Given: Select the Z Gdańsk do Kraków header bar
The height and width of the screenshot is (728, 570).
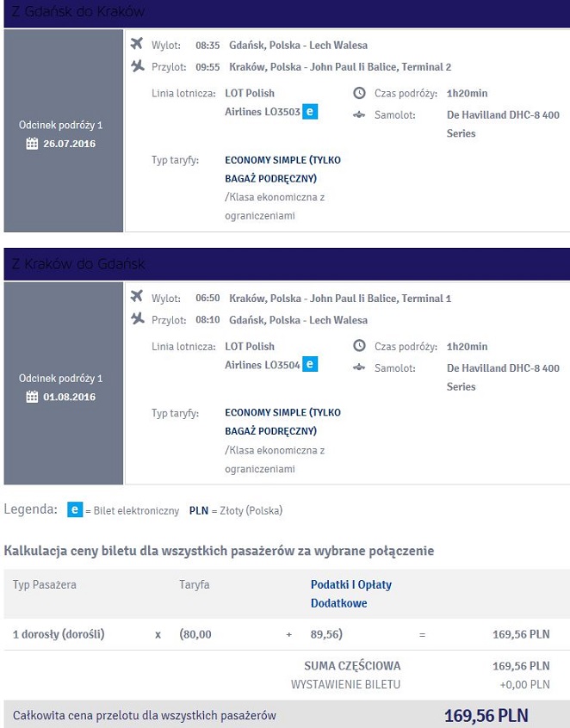Looking at the screenshot, I should pyautogui.click(x=287, y=14).
